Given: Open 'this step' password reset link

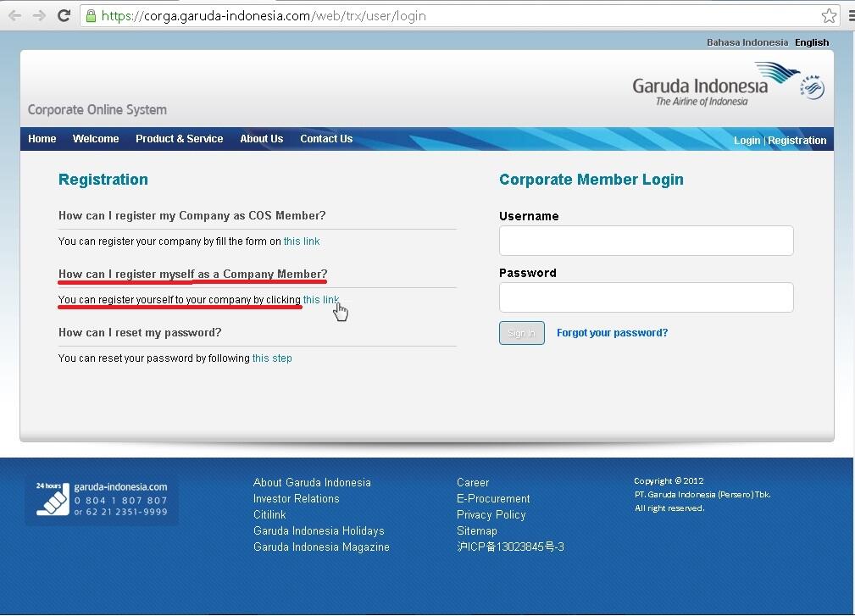Looking at the screenshot, I should click(x=272, y=358).
